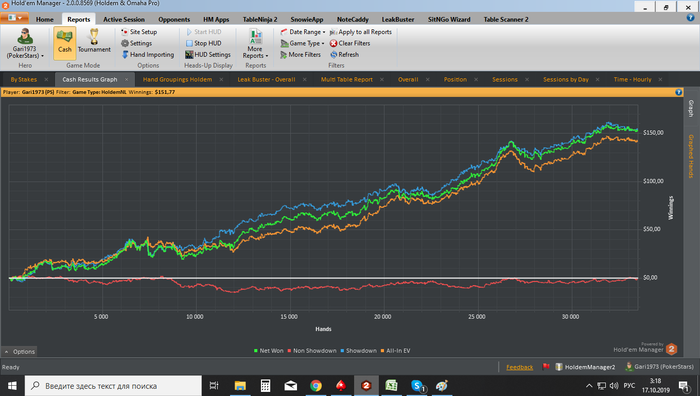This screenshot has height=396, width=700.
Task: Switch to Leak Buster - Overall tab
Action: point(266,79)
